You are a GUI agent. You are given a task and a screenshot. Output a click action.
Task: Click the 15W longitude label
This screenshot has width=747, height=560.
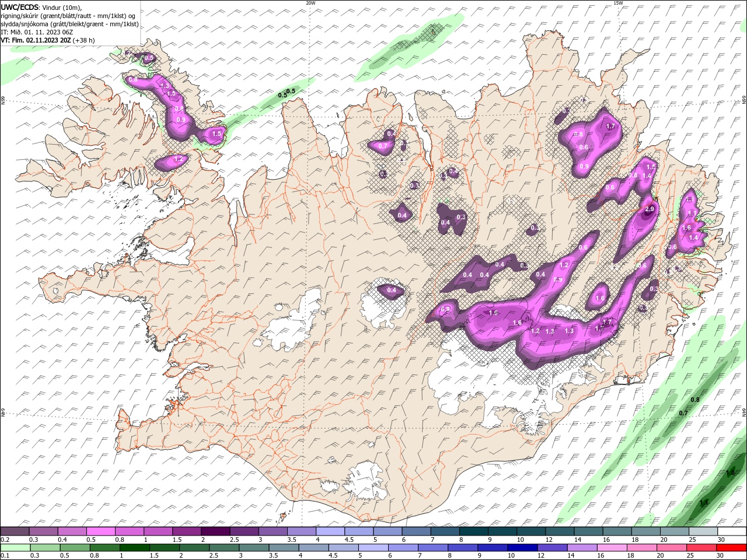click(618, 3)
